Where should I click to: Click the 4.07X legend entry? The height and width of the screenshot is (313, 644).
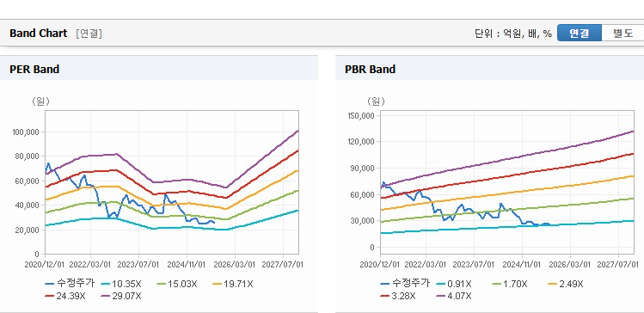tap(454, 296)
